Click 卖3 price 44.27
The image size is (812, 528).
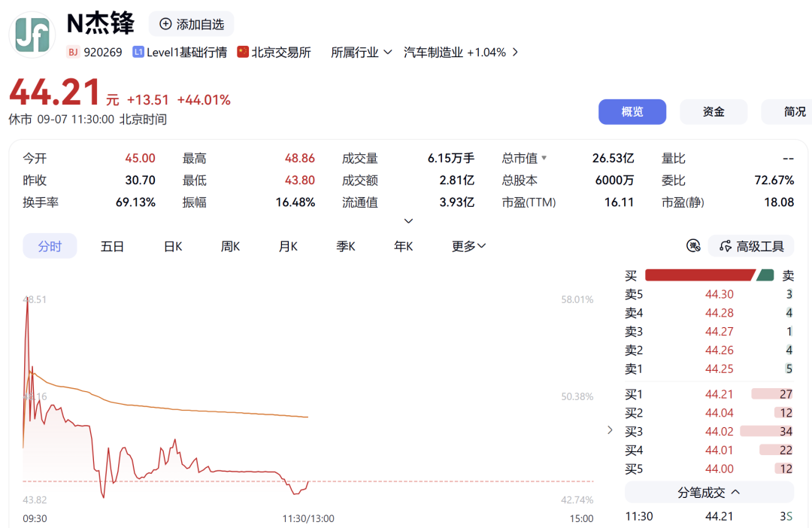point(720,332)
